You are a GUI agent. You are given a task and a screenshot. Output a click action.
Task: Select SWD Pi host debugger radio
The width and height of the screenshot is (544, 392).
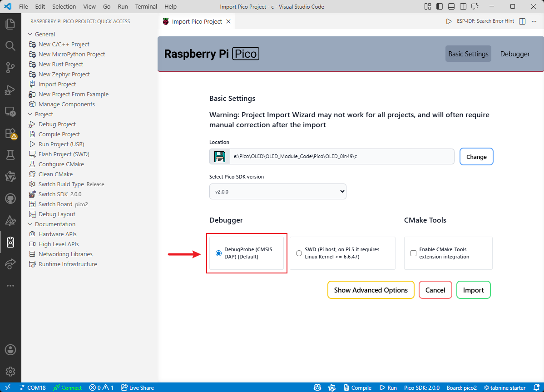(x=299, y=253)
